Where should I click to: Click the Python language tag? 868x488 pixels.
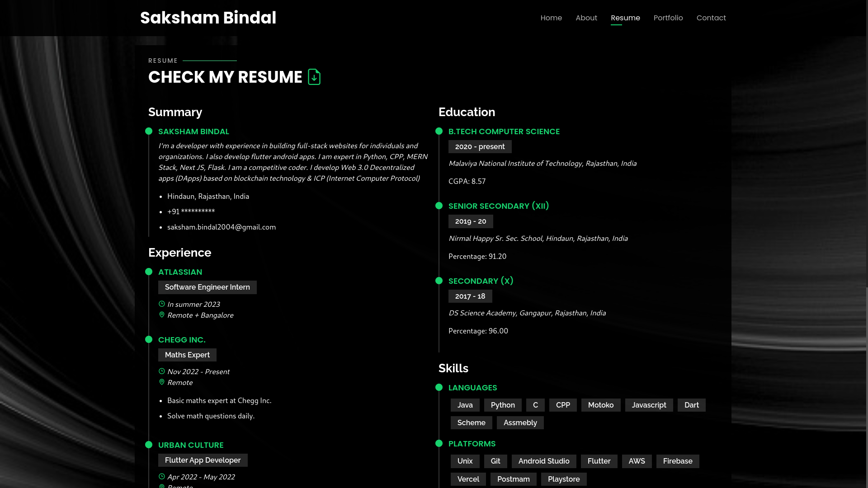503,405
